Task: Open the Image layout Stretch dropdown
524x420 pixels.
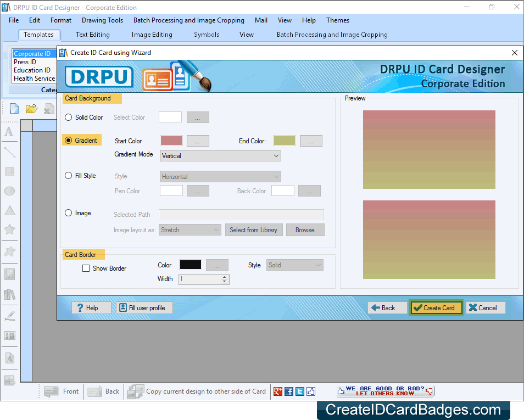Action: coord(190,230)
